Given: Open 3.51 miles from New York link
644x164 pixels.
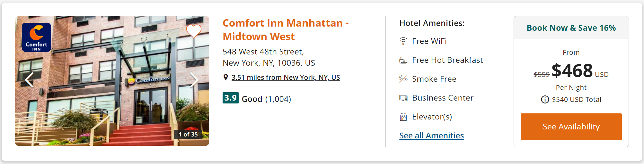Looking at the screenshot, I should (x=286, y=77).
